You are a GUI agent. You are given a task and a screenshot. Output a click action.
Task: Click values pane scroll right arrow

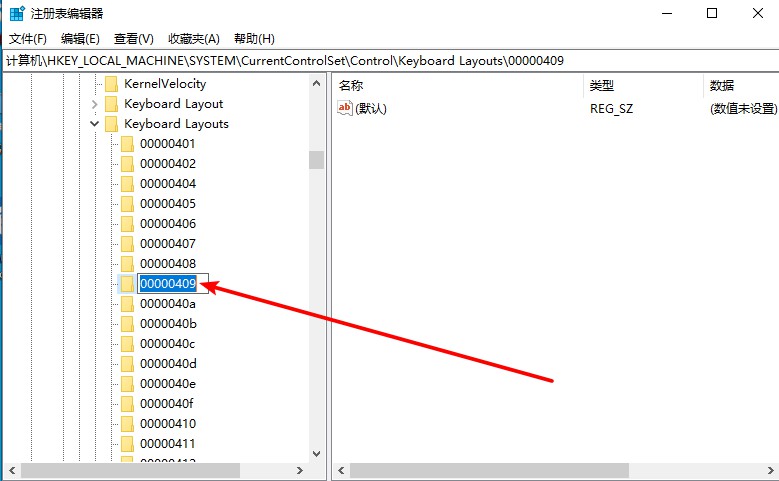[771, 470]
